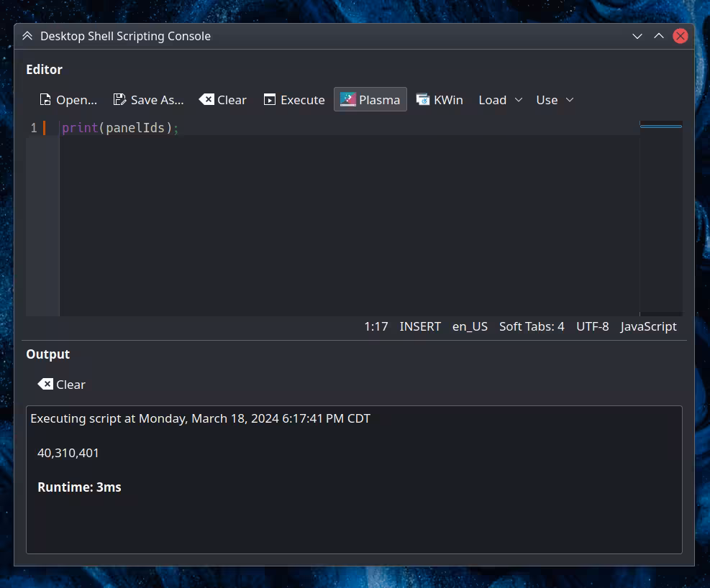The height and width of the screenshot is (588, 710).
Task: Click the Save As floppy disk icon
Action: [120, 100]
